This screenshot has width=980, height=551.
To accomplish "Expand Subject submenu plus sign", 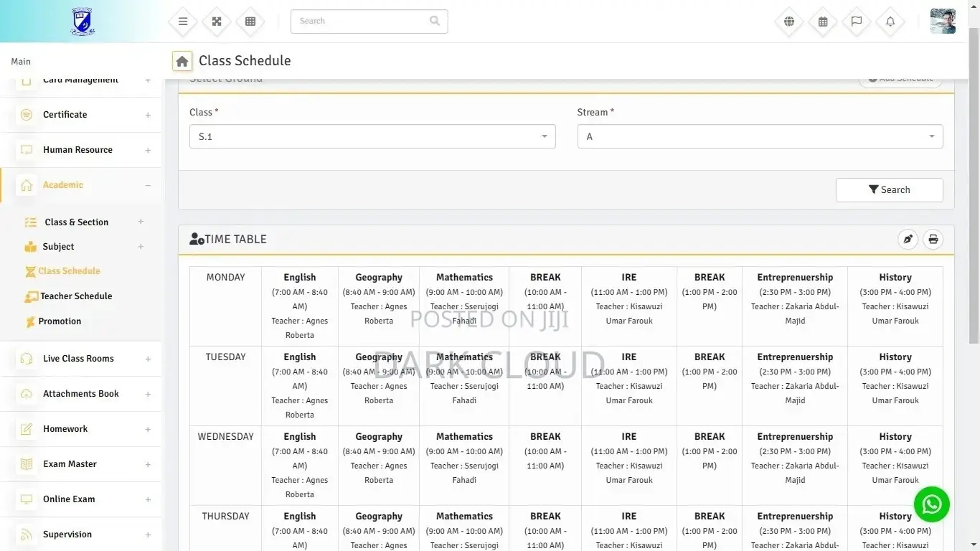I will click(141, 247).
